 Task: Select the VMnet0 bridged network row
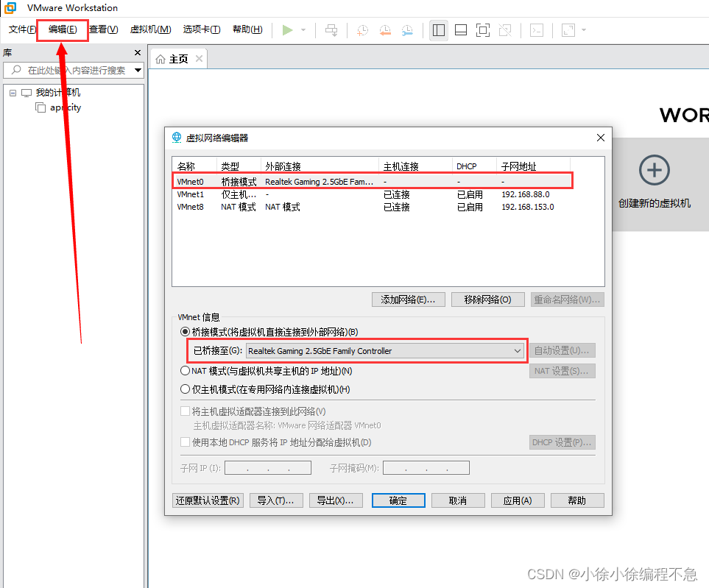pos(373,182)
